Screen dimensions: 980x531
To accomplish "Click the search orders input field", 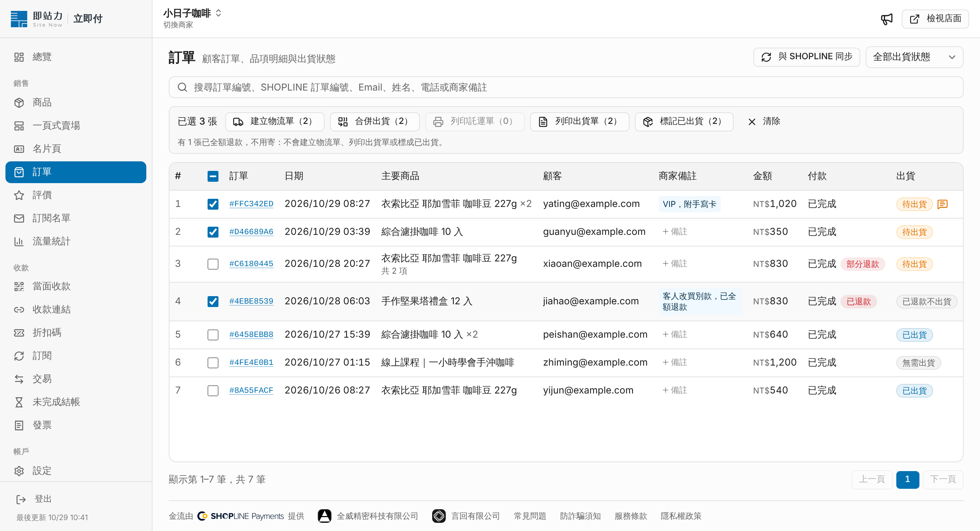I will point(566,87).
